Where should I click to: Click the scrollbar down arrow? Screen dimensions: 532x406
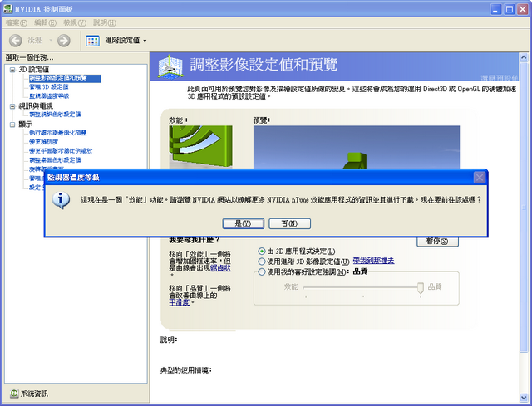pyautogui.click(x=524, y=397)
